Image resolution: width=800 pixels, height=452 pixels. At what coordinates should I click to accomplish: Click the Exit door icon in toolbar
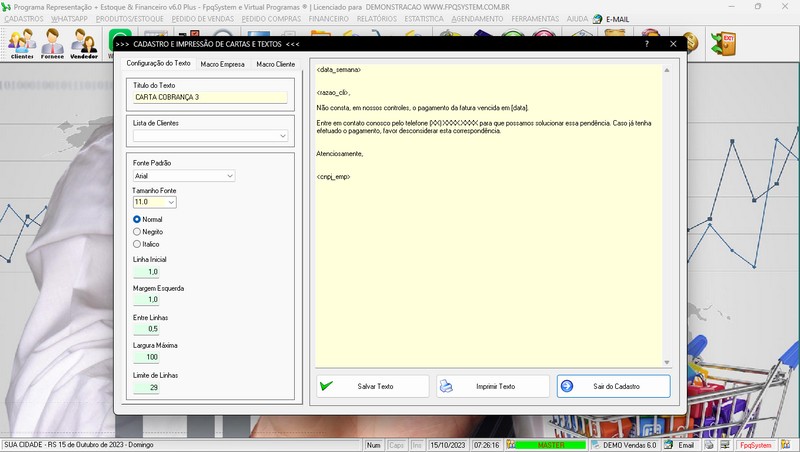[723, 43]
